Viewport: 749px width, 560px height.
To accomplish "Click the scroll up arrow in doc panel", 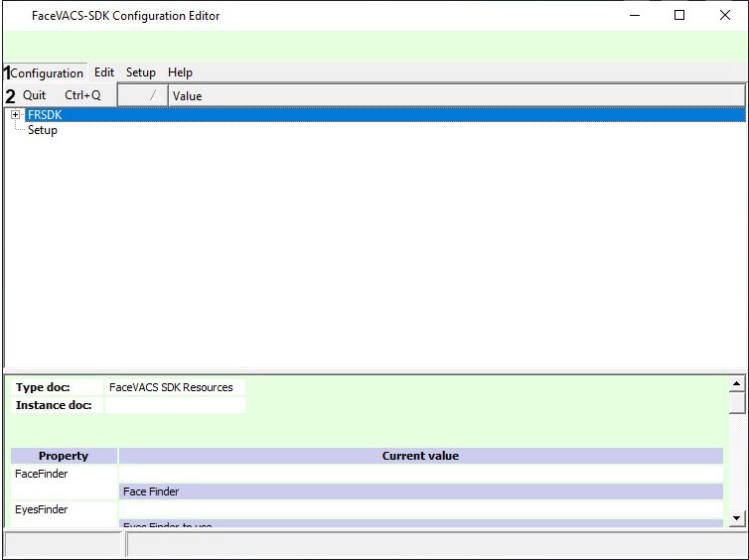I will (736, 383).
